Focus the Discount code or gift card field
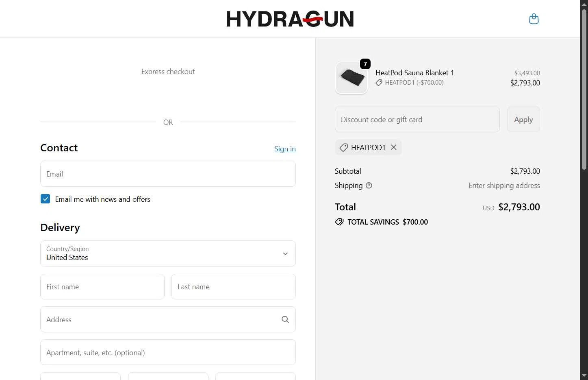Viewport: 588px width, 380px height. [417, 119]
